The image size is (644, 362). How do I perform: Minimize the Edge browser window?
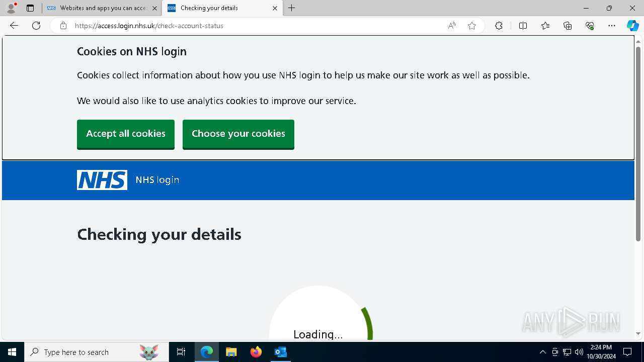(x=586, y=8)
